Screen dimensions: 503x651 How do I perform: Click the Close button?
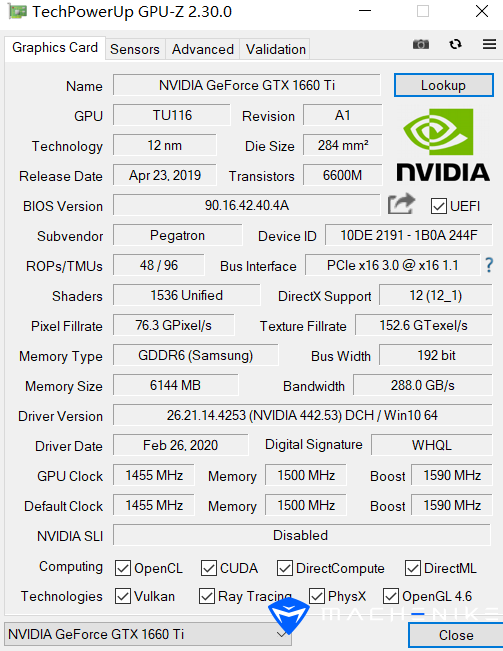coord(456,635)
